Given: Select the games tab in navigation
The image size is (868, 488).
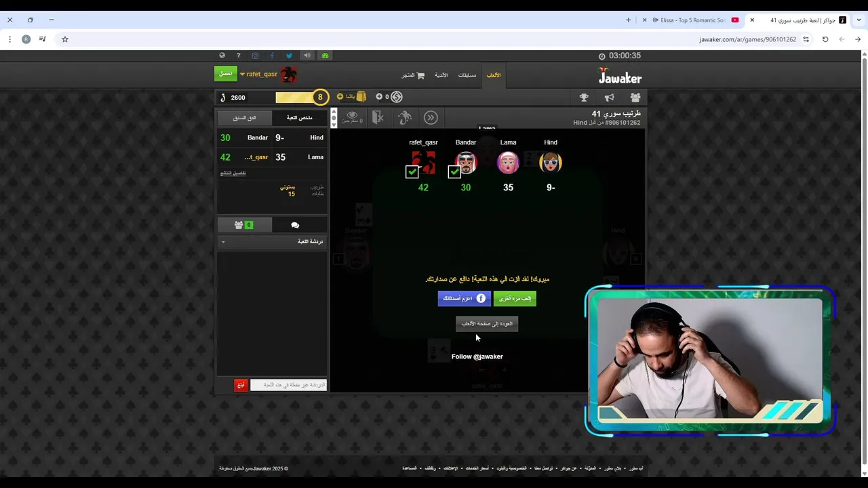Looking at the screenshot, I should pyautogui.click(x=494, y=75).
